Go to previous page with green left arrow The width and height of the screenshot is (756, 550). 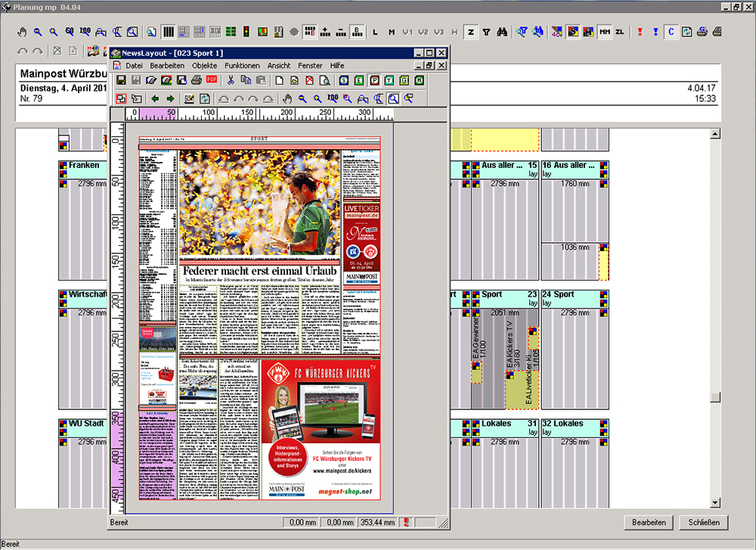[x=155, y=98]
